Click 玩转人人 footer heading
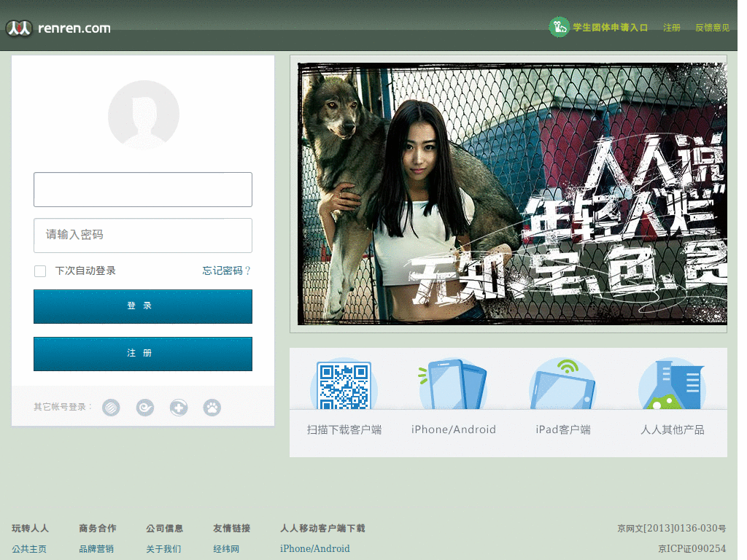Screen dimensions: 747x560 (30, 528)
